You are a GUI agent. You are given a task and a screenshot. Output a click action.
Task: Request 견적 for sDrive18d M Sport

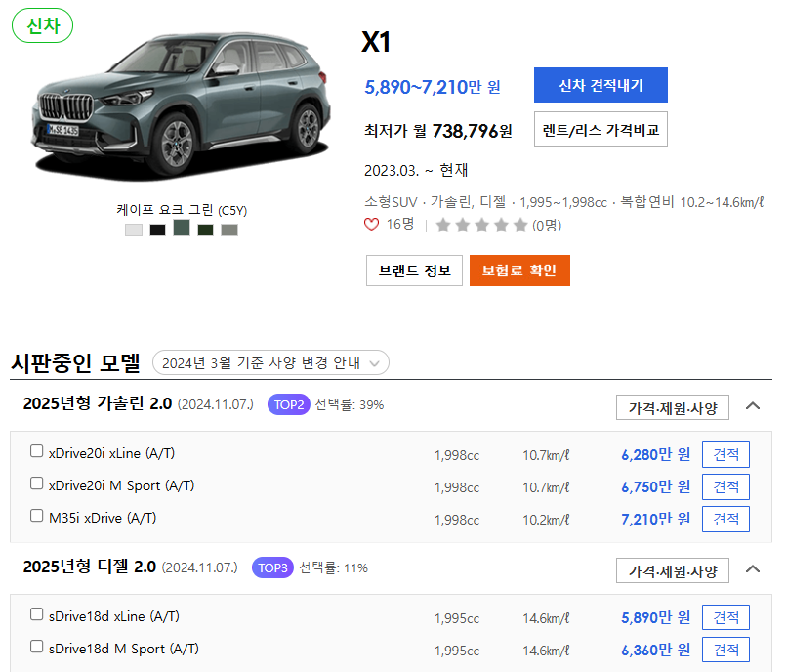point(725,650)
